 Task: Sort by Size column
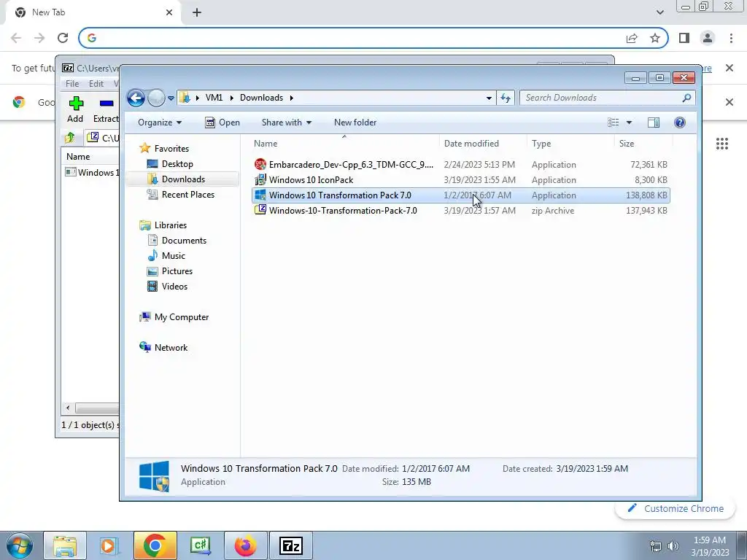tap(643, 144)
